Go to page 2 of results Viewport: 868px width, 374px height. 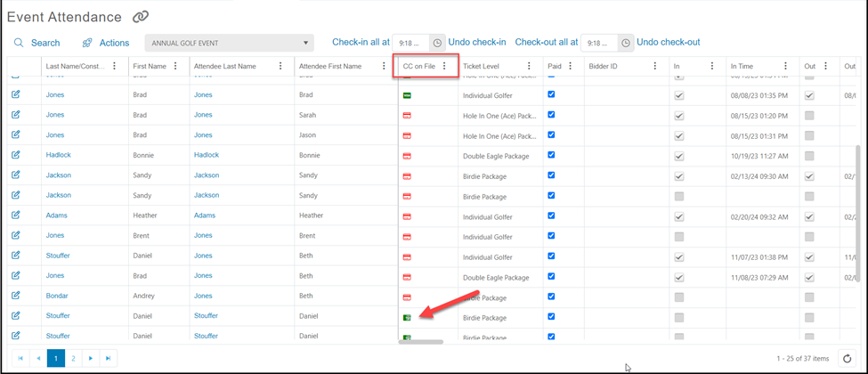(73, 359)
